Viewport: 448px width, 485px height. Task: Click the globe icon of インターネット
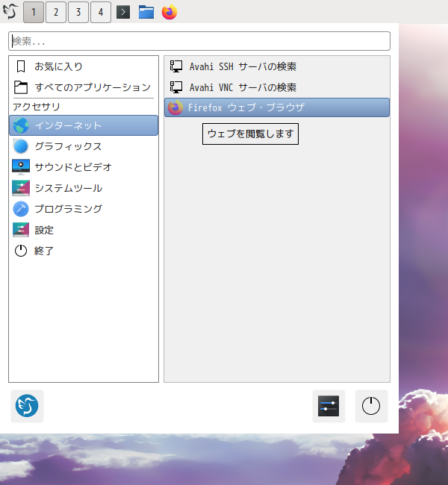[21, 125]
